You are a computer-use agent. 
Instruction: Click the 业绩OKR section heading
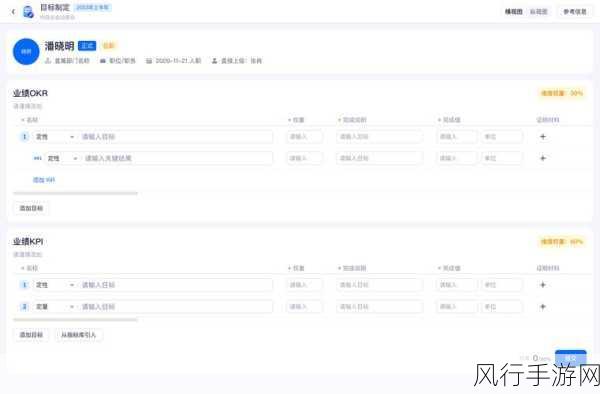30,93
